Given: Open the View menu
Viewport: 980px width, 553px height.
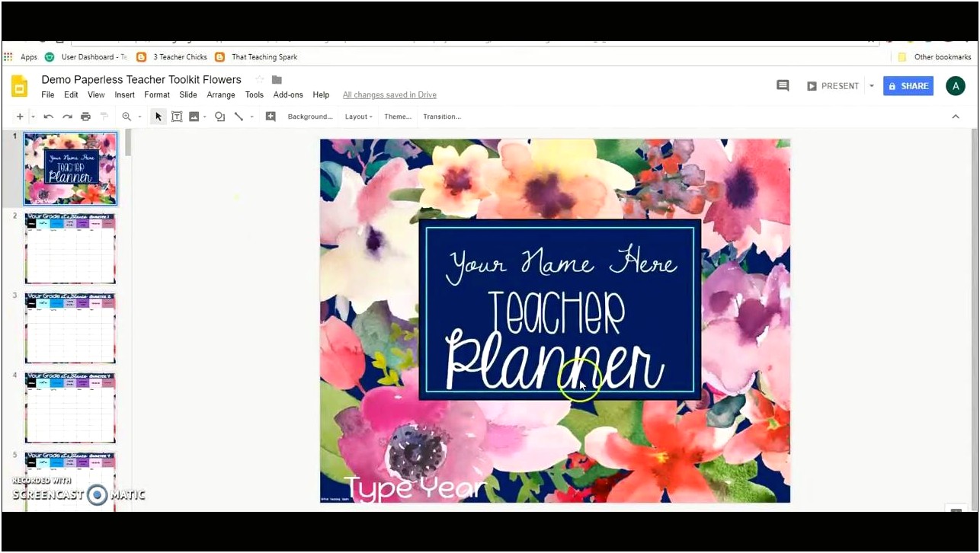Looking at the screenshot, I should tap(96, 95).
